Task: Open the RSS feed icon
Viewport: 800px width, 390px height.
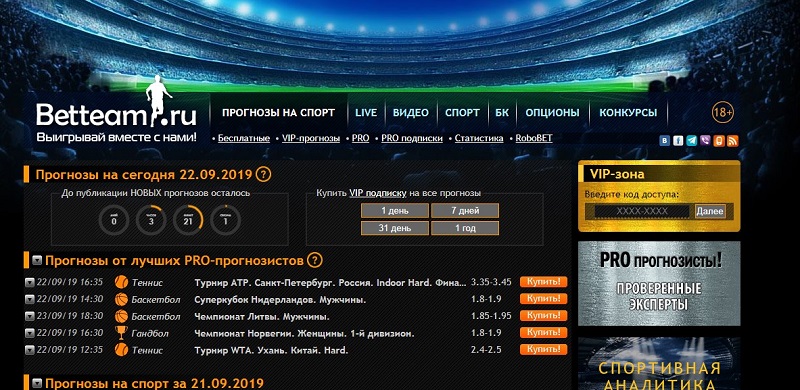Action: click(733, 141)
